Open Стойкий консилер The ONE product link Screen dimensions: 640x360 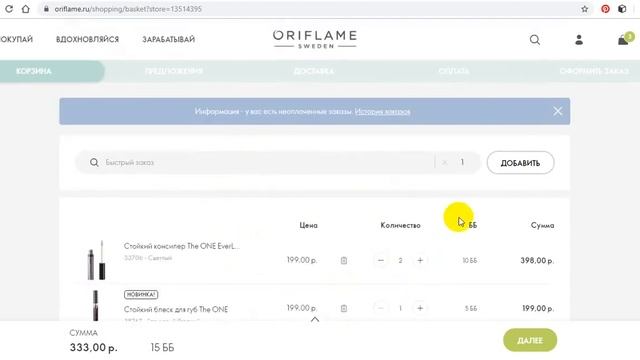(x=182, y=246)
